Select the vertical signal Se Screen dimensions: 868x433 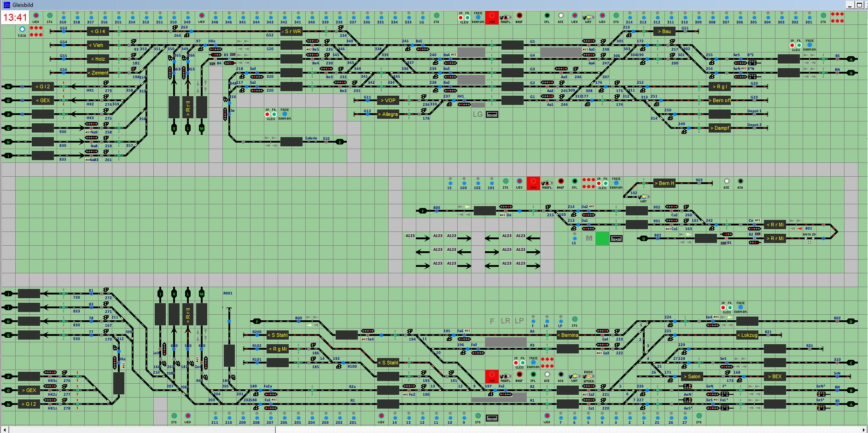[x=225, y=114]
